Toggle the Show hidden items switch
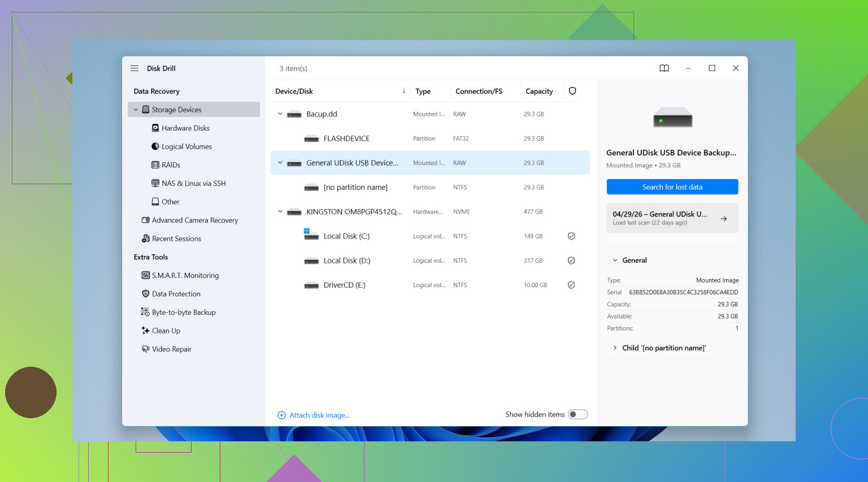868x482 pixels. pyautogui.click(x=578, y=414)
